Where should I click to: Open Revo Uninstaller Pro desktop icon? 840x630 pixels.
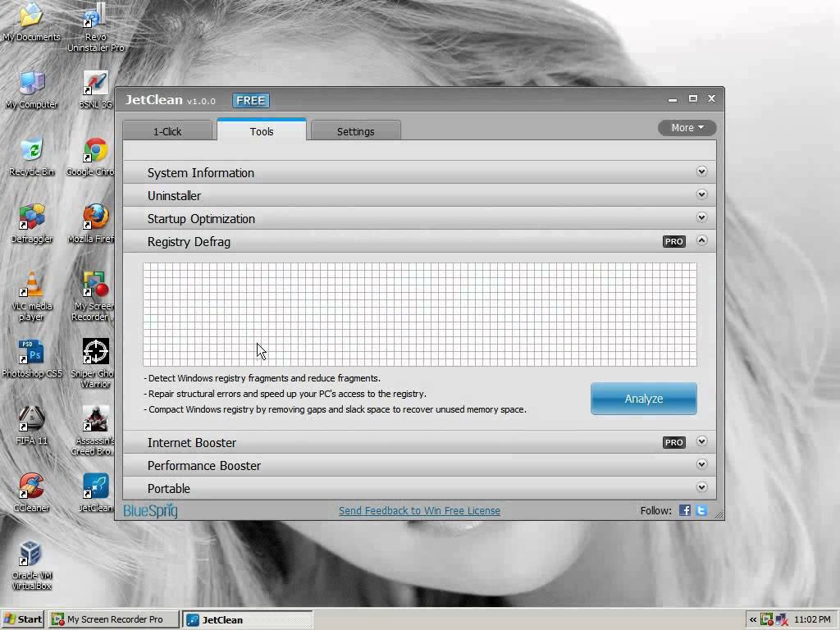pos(95,27)
